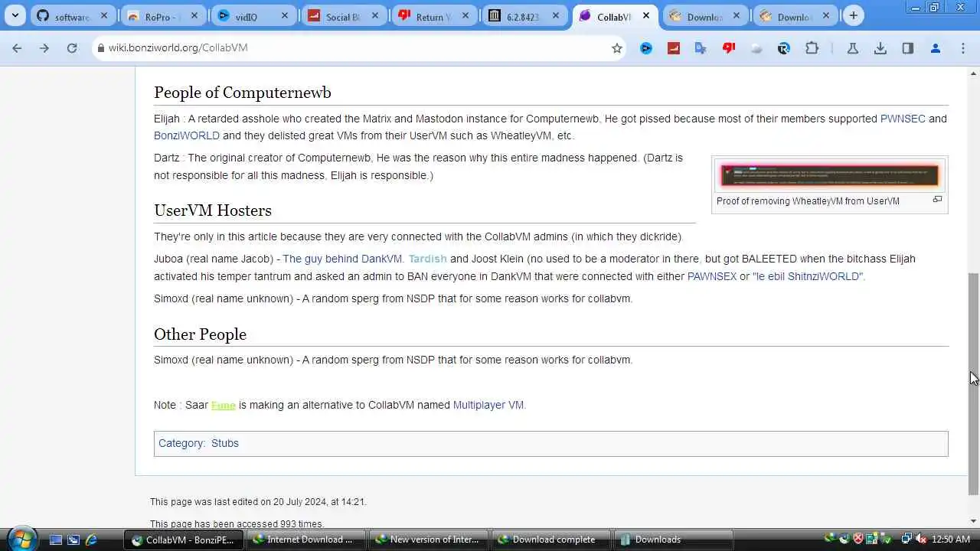Click the volume muted tray icon
The height and width of the screenshot is (551, 980).
920,540
